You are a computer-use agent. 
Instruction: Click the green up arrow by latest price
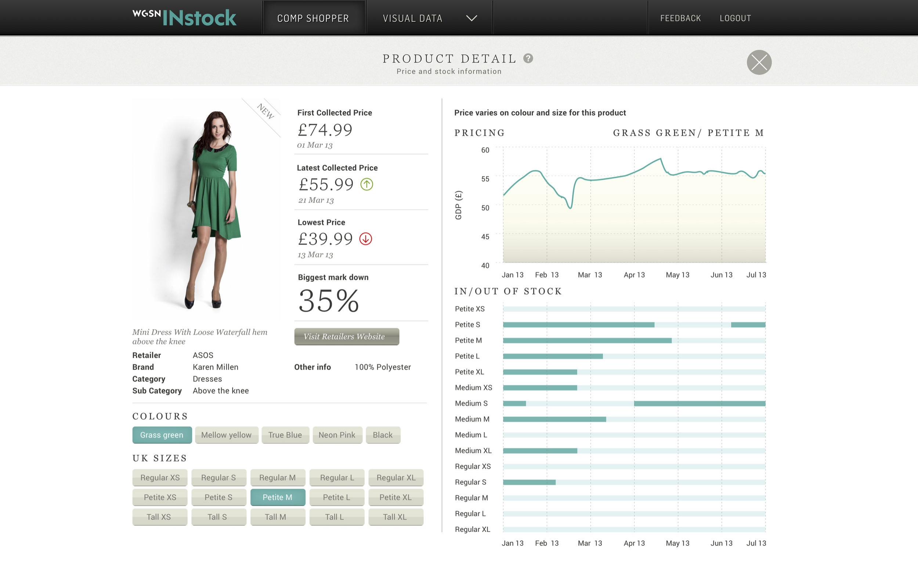366,184
